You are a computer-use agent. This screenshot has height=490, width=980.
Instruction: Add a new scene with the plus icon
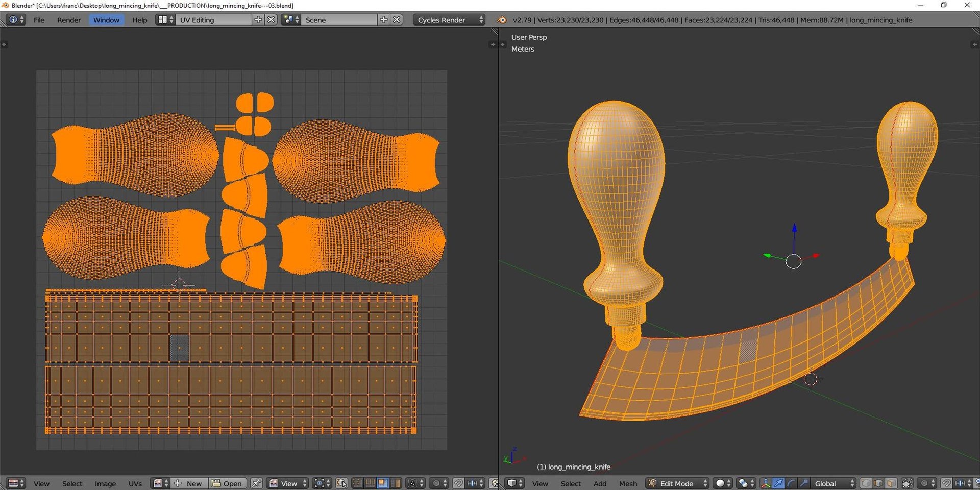(384, 20)
